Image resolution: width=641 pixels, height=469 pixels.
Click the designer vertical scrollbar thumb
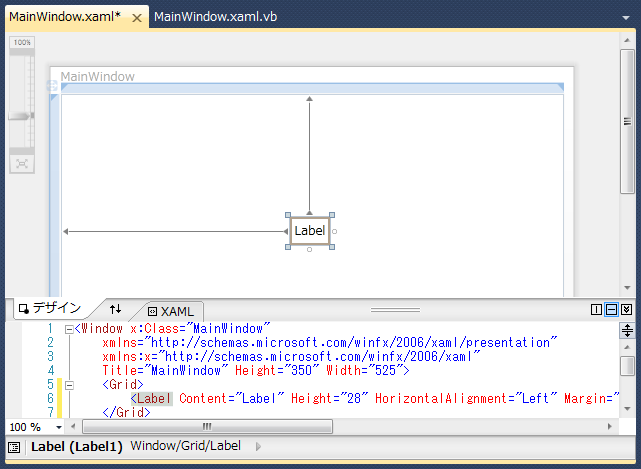coord(627,121)
